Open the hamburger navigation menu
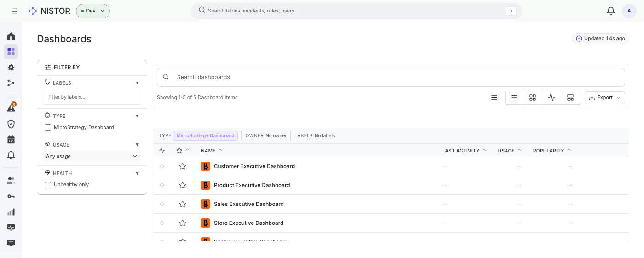This screenshot has height=258, width=644. (x=15, y=11)
